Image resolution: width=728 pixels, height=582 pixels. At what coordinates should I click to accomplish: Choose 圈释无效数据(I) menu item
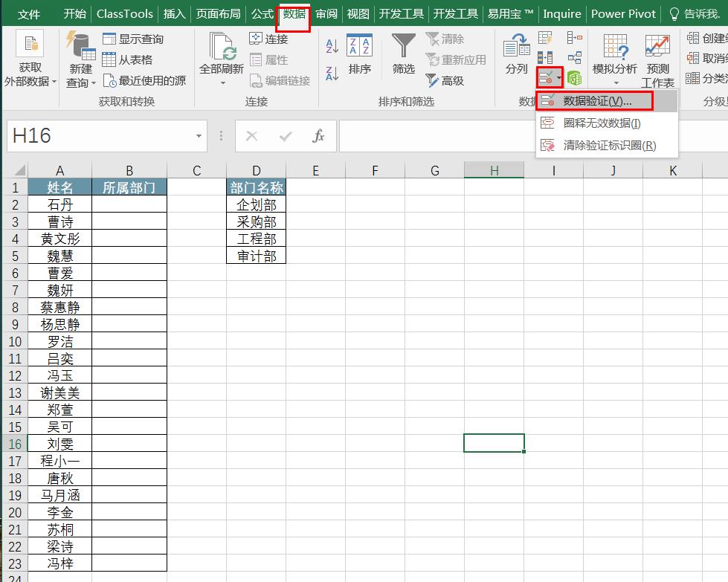(x=607, y=123)
